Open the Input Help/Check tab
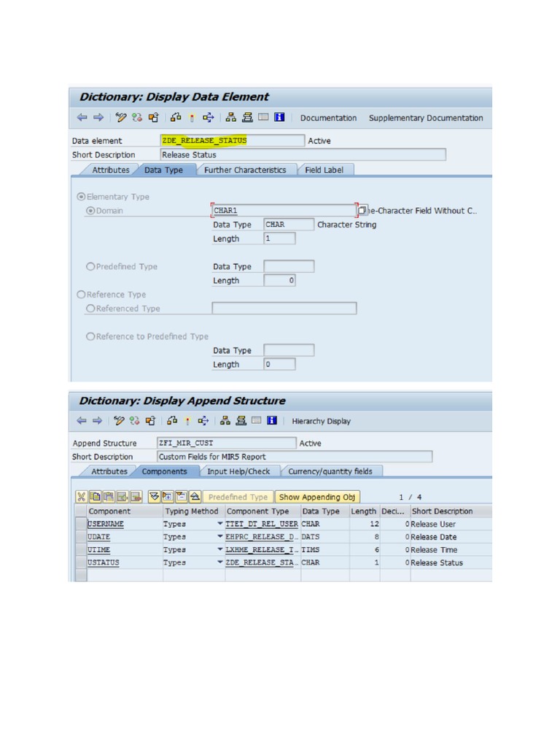The image size is (560, 747). 238,471
